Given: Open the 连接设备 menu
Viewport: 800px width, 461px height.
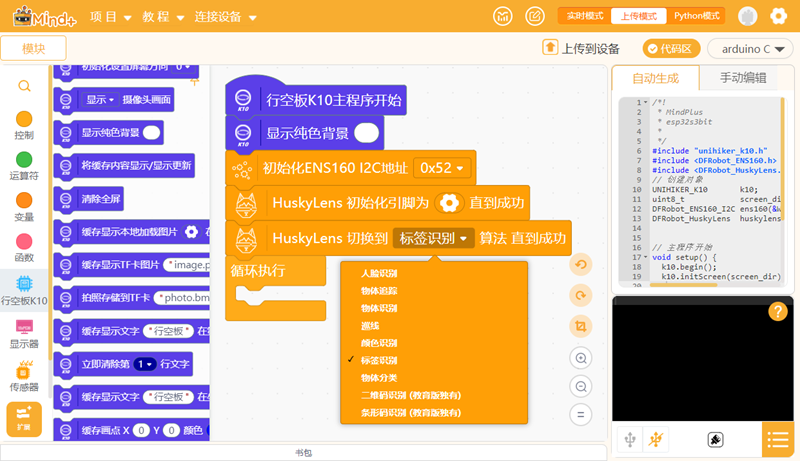Looking at the screenshot, I should (225, 17).
